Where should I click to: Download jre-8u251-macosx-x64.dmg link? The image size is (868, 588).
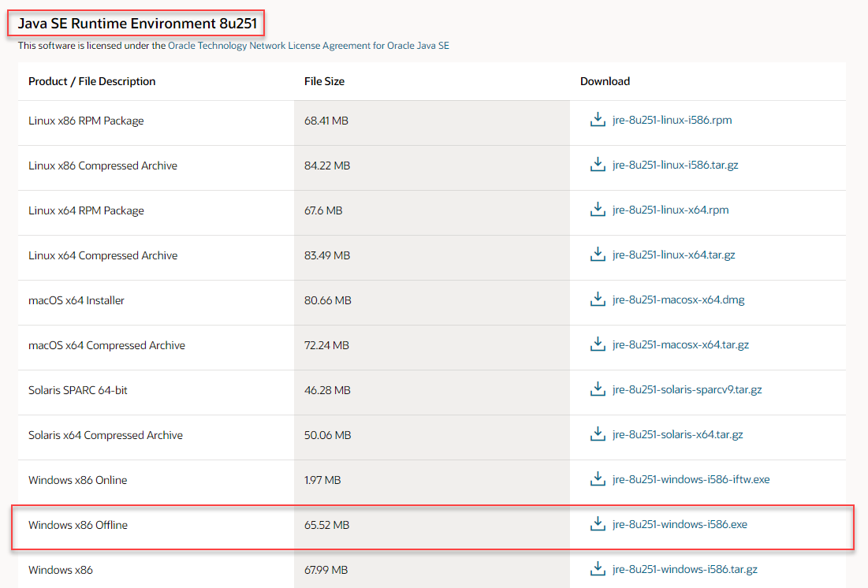click(678, 300)
